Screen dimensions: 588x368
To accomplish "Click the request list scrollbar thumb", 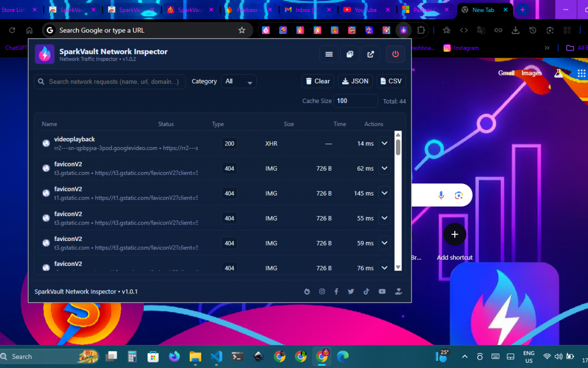I will pos(398,147).
